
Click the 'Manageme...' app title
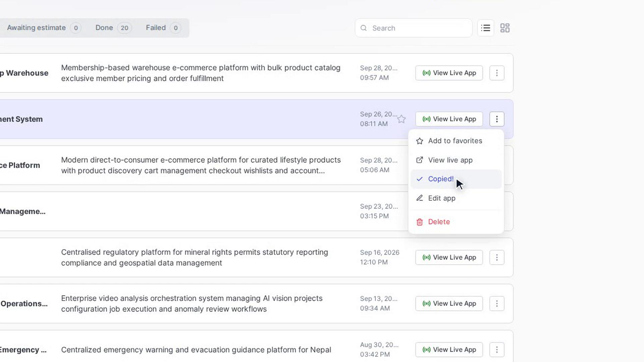tap(22, 212)
